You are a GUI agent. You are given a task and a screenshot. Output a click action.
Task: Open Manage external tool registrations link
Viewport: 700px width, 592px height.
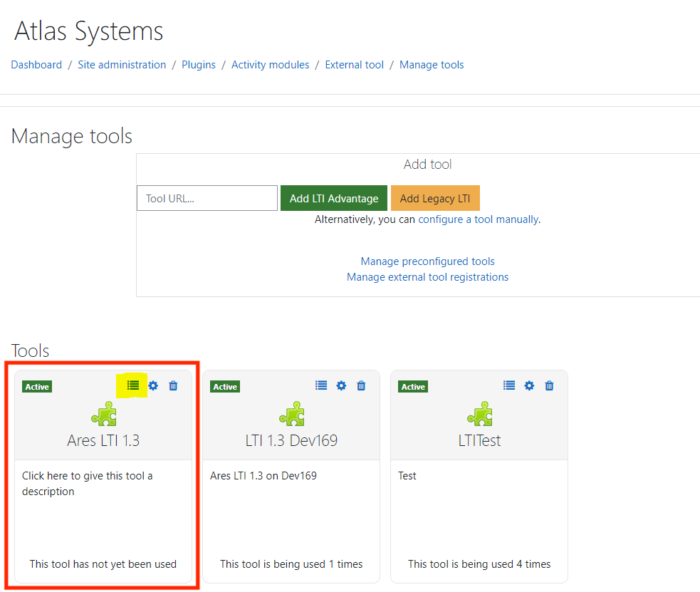(427, 277)
